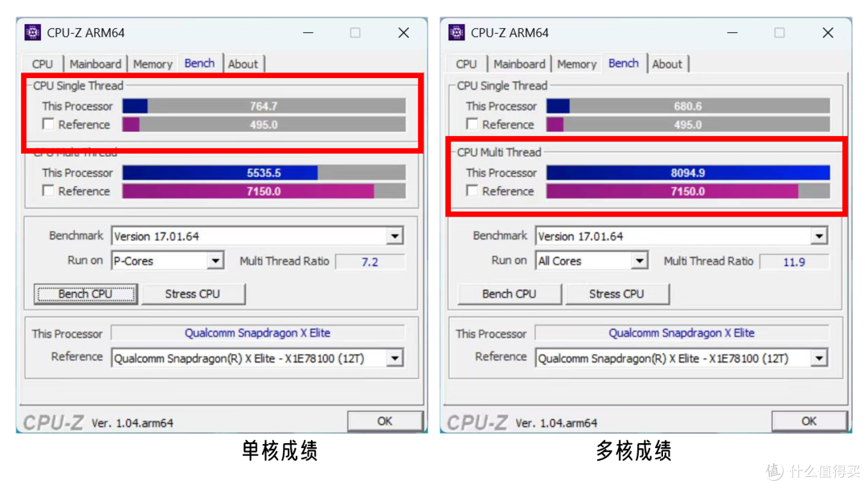Click Qualcomm Snapdragon X Elite name in right window
The height and width of the screenshot is (489, 868).
tap(682, 333)
